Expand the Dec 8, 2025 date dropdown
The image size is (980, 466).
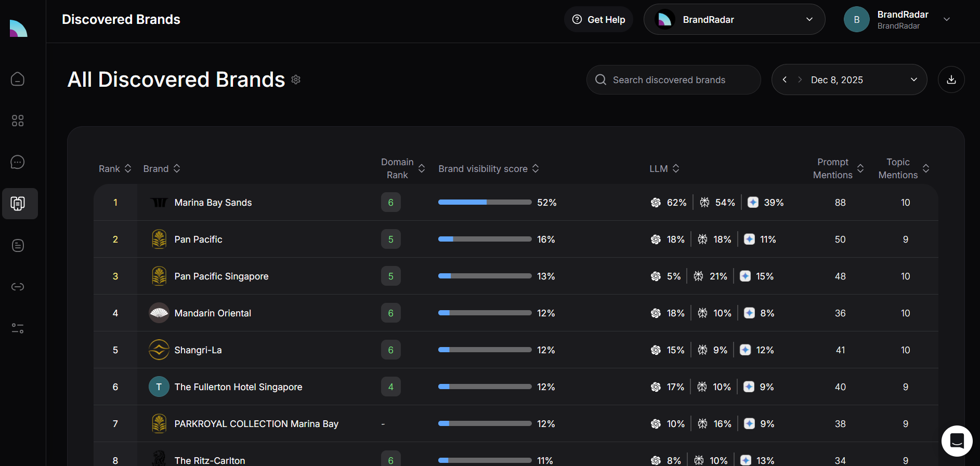click(913, 79)
